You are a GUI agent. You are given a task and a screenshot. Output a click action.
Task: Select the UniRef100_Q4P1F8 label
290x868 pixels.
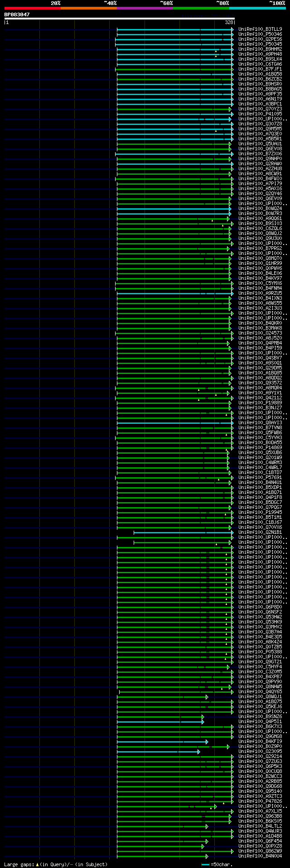260,497
